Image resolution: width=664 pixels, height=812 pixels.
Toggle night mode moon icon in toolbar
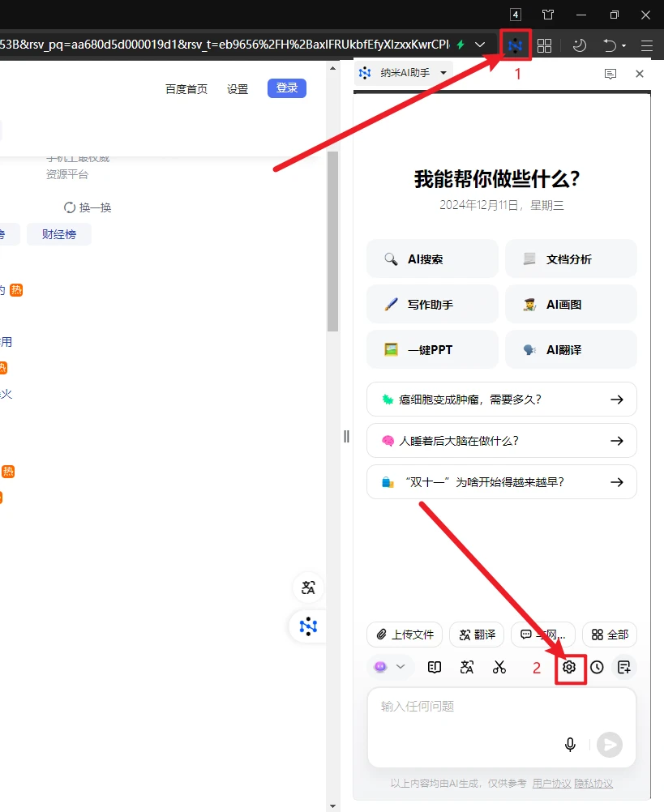(579, 45)
